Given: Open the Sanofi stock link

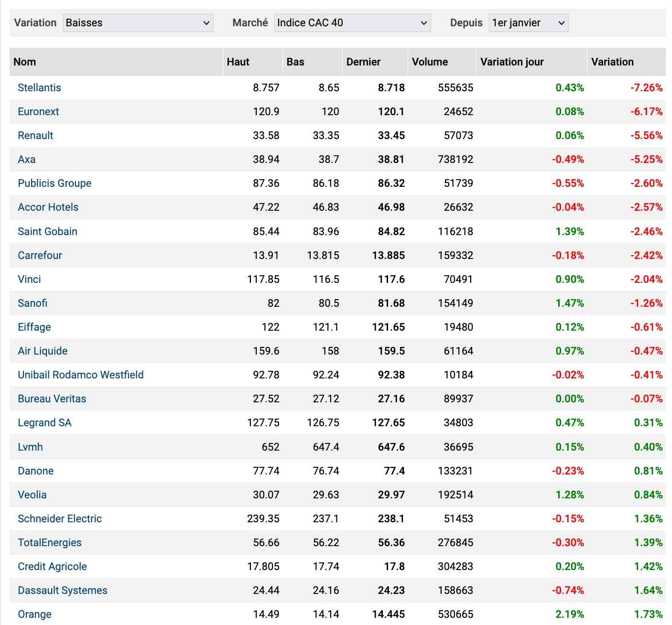Looking at the screenshot, I should click(33, 303).
